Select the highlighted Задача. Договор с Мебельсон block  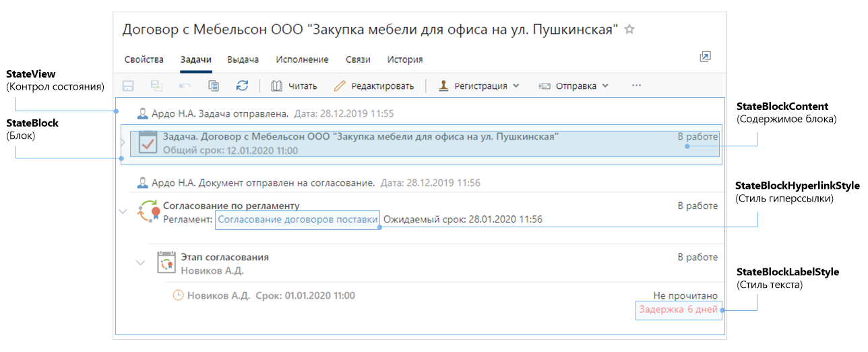[418, 143]
